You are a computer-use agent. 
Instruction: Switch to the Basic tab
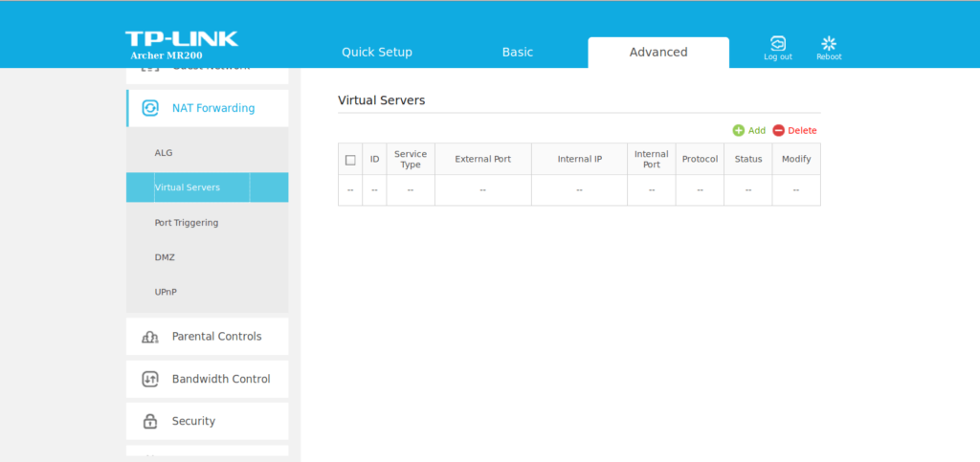click(518, 53)
